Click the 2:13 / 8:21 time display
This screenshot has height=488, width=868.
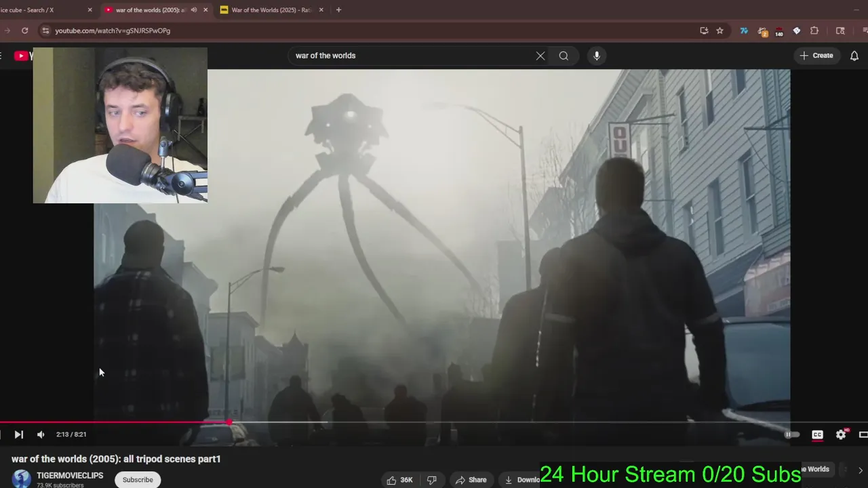tap(71, 434)
